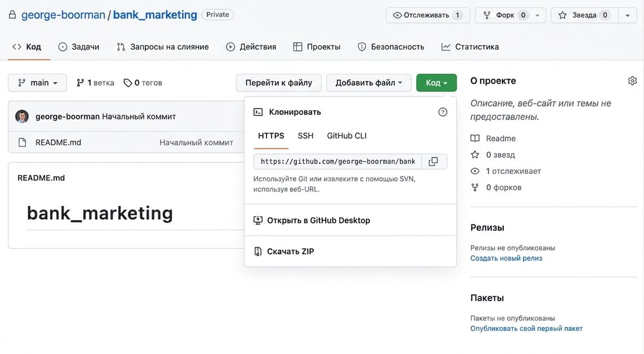The height and width of the screenshot is (354, 644).
Task: Click the About section gear icon
Action: pos(633,80)
